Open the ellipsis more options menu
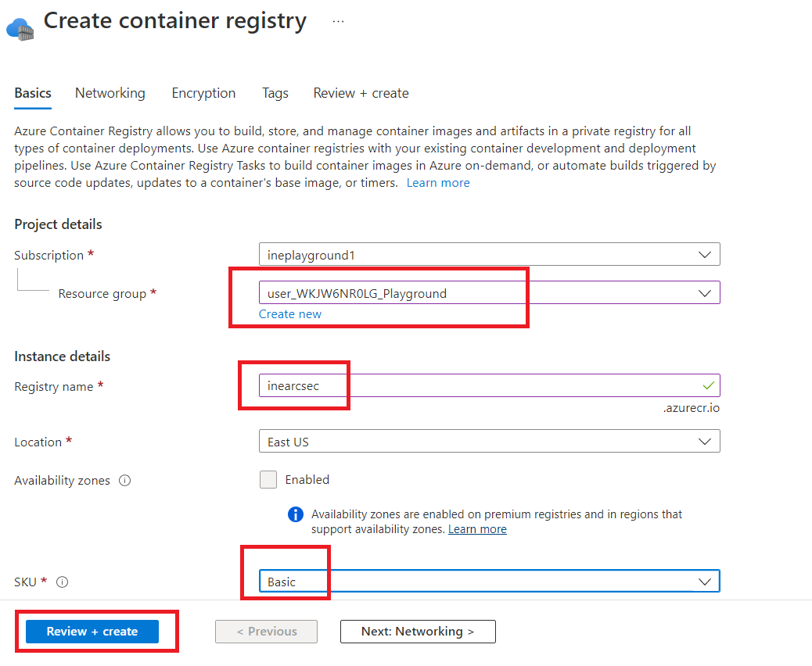This screenshot has width=812, height=666. pyautogui.click(x=338, y=22)
